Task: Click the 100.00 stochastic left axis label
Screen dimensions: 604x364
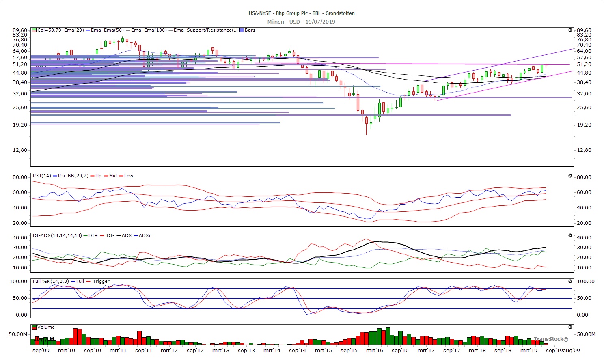Action: tap(19, 281)
